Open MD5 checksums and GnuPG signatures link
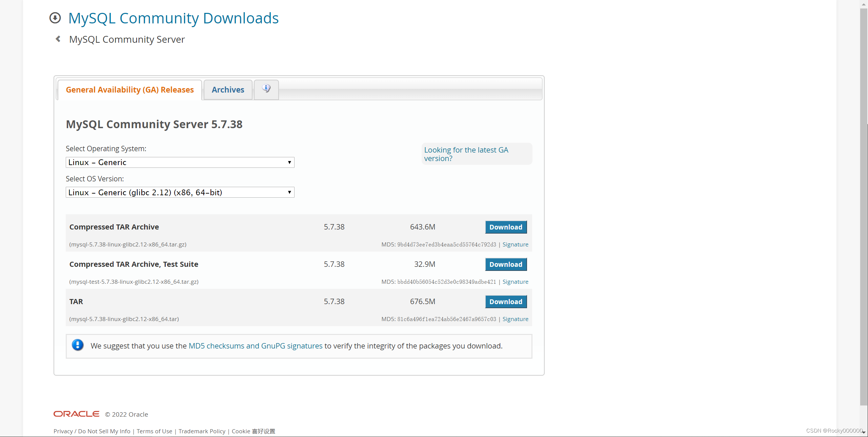The width and height of the screenshot is (868, 437). pos(255,346)
